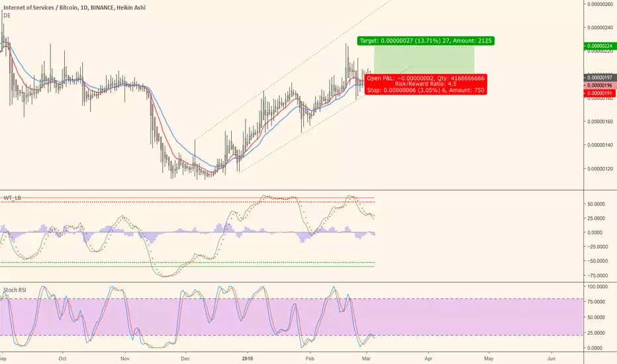
Task: Click the 0.0000 label on WT_LB scale
Action: [x=595, y=232]
